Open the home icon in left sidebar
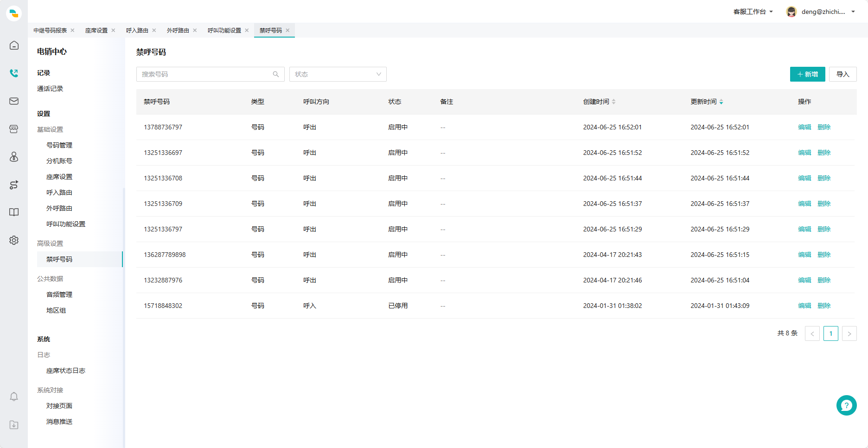 [14, 45]
